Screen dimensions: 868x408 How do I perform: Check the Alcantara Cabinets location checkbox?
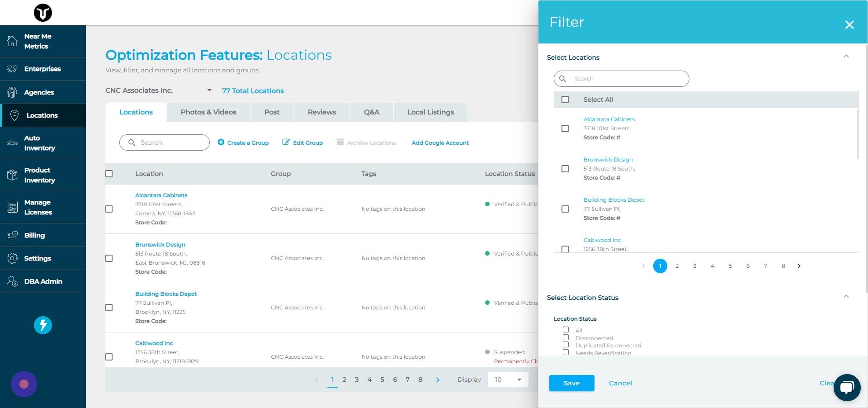(565, 128)
